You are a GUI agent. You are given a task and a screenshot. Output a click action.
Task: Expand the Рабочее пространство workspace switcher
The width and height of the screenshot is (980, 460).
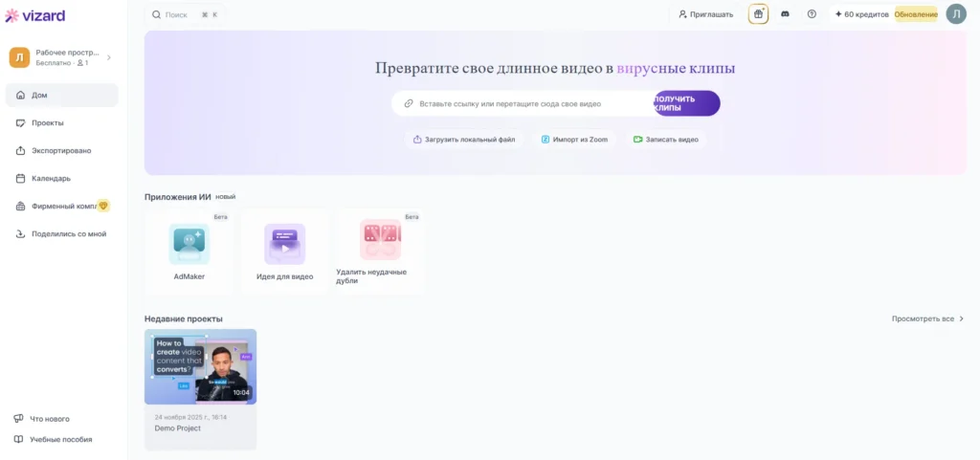(61, 57)
